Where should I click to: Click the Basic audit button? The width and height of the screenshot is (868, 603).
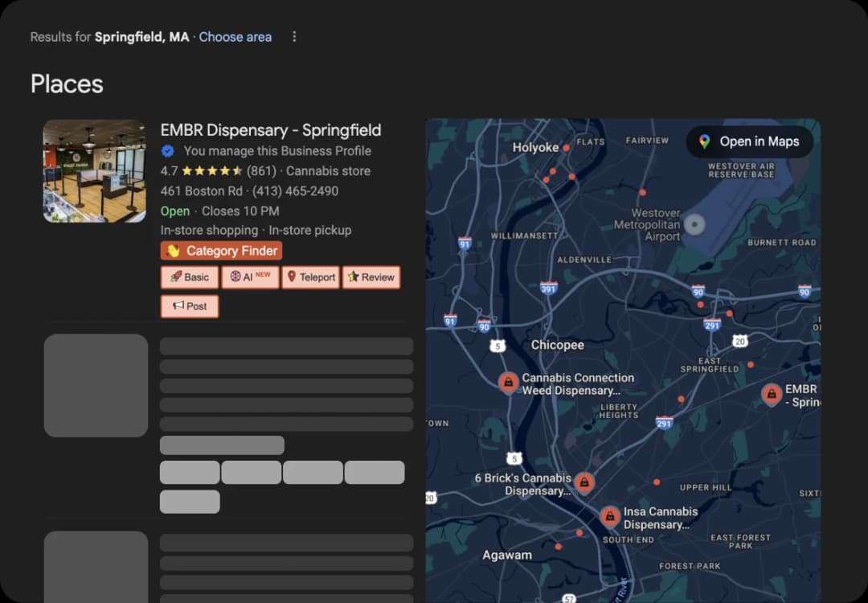[190, 277]
